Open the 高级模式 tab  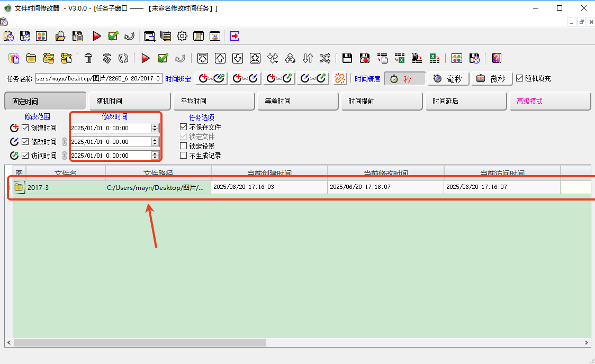tap(550, 101)
